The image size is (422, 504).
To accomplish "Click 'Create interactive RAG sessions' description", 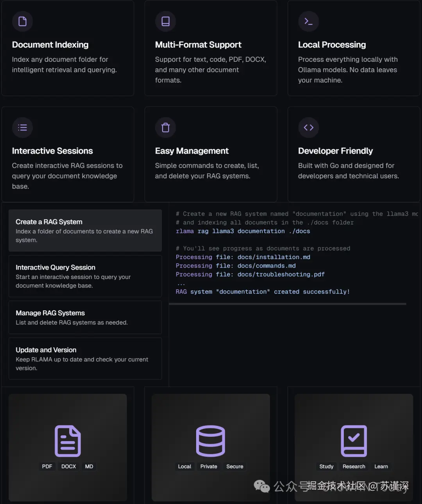I will pyautogui.click(x=67, y=176).
